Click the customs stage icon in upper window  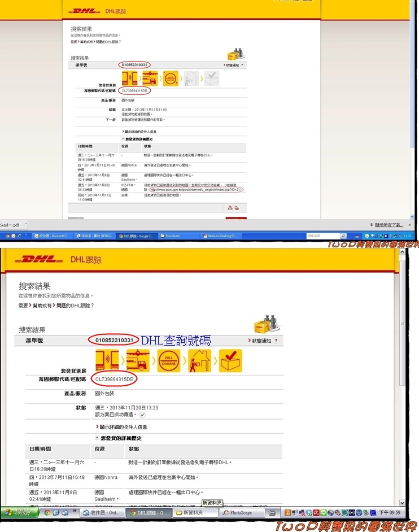point(171,79)
